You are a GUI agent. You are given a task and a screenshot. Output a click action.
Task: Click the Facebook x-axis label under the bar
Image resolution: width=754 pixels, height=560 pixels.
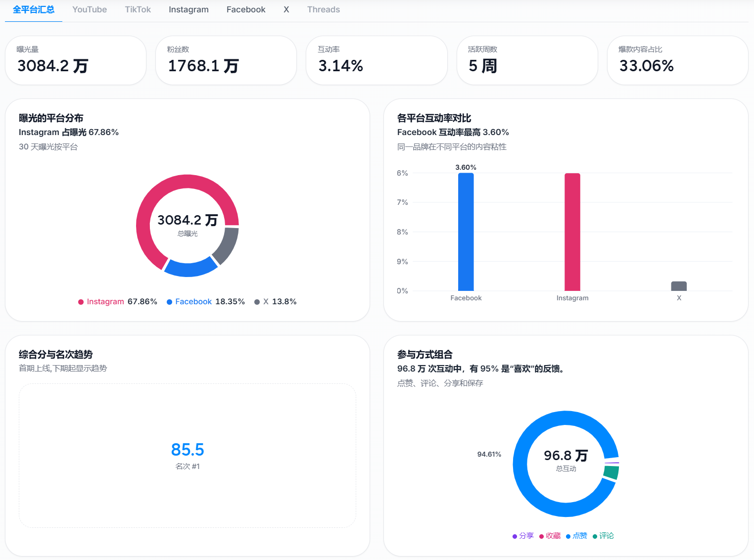(466, 298)
